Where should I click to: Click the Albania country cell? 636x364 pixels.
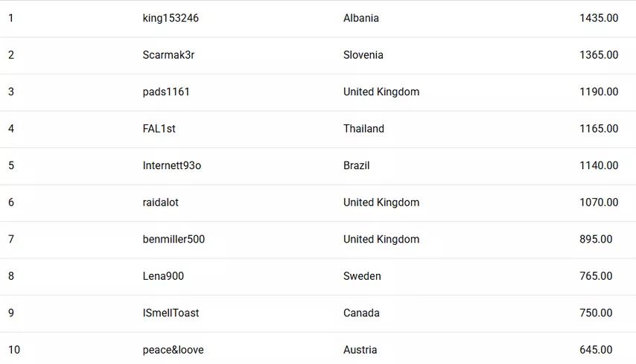[361, 19]
